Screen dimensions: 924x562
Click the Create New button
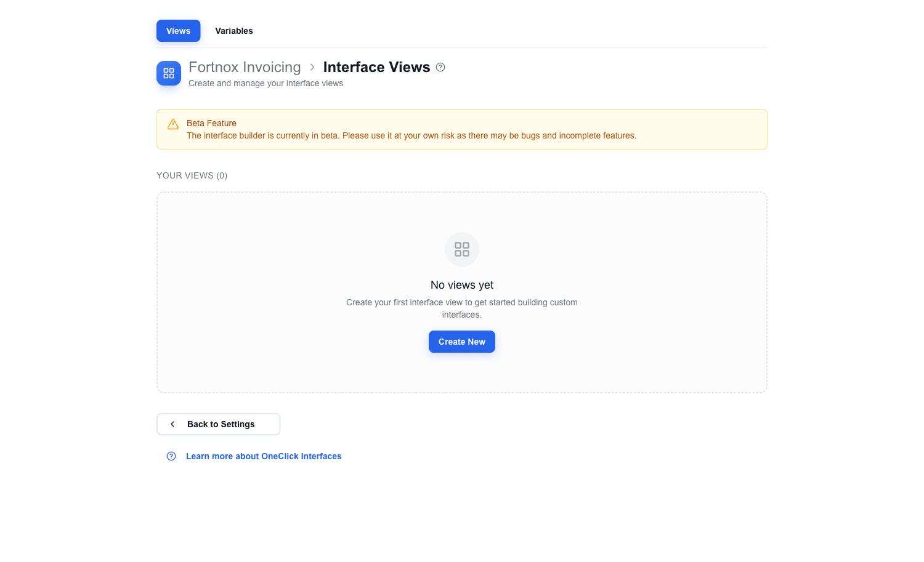click(462, 342)
